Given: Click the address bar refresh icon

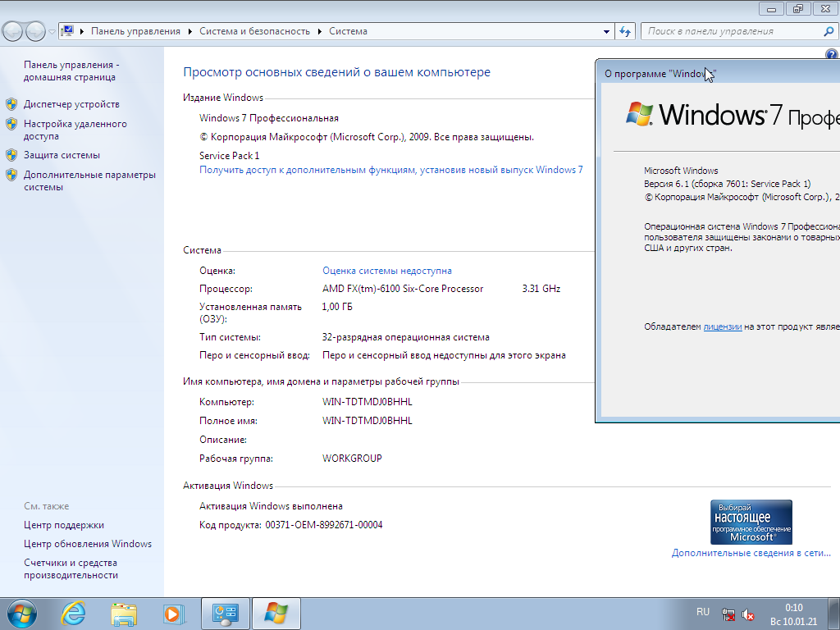Looking at the screenshot, I should (625, 32).
